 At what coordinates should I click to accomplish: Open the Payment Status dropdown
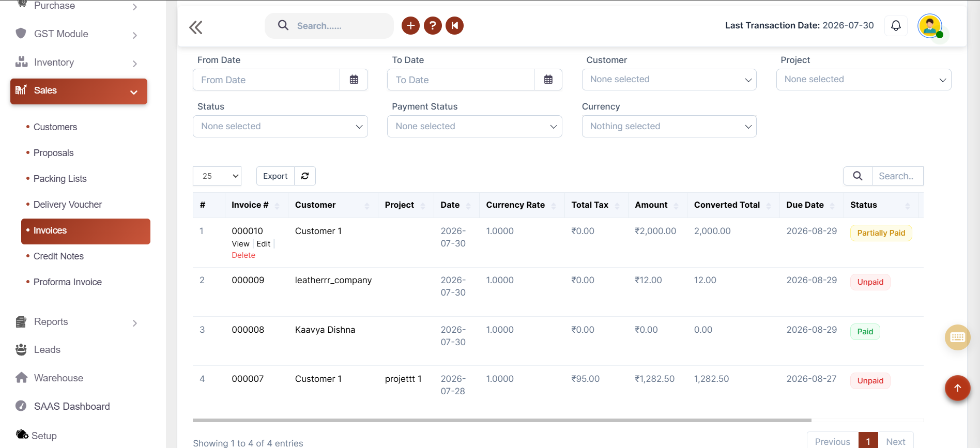coord(474,126)
